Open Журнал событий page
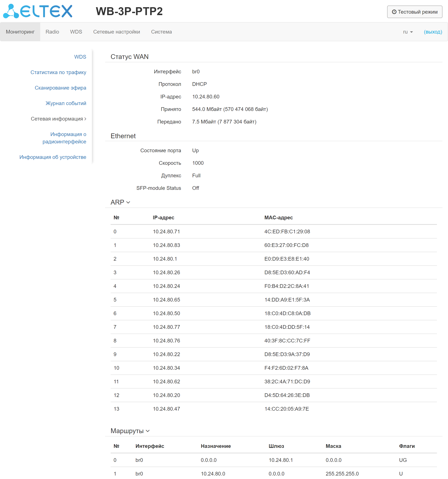 (66, 103)
